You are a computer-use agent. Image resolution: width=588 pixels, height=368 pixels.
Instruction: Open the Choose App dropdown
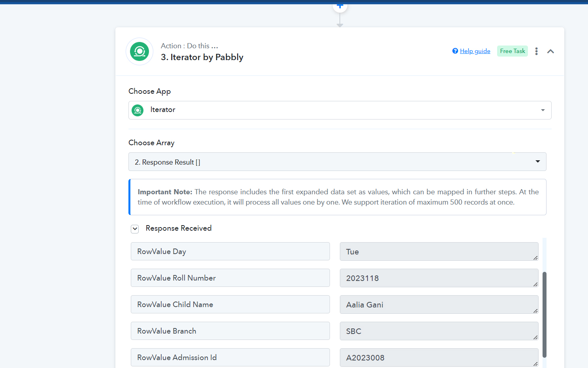coord(340,110)
